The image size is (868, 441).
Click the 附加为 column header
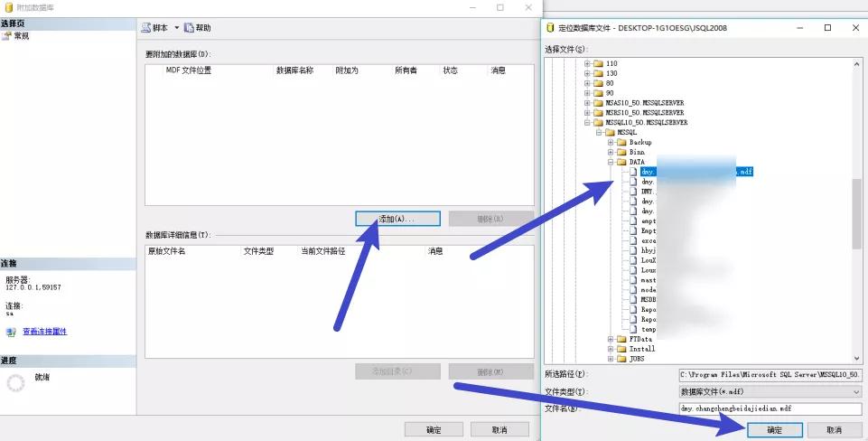(x=347, y=70)
